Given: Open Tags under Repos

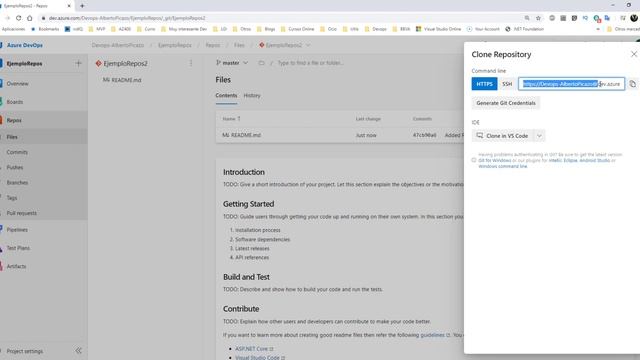Looking at the screenshot, I should coord(12,198).
